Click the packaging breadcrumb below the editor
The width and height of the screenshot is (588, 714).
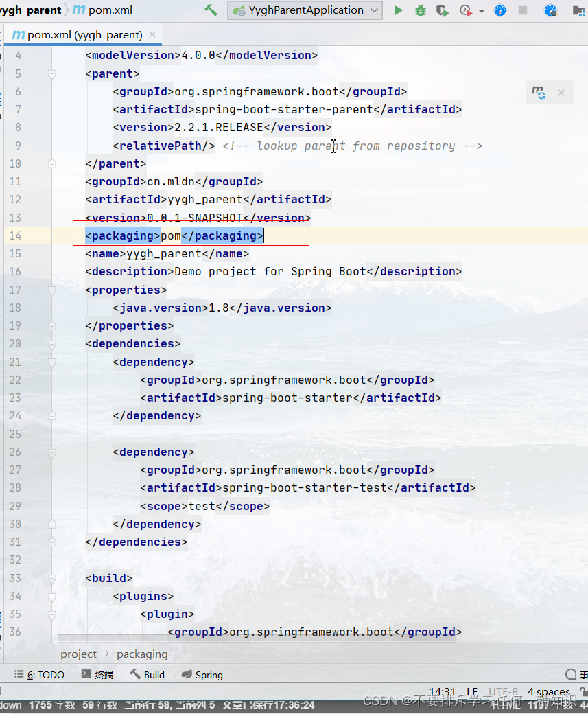(142, 654)
